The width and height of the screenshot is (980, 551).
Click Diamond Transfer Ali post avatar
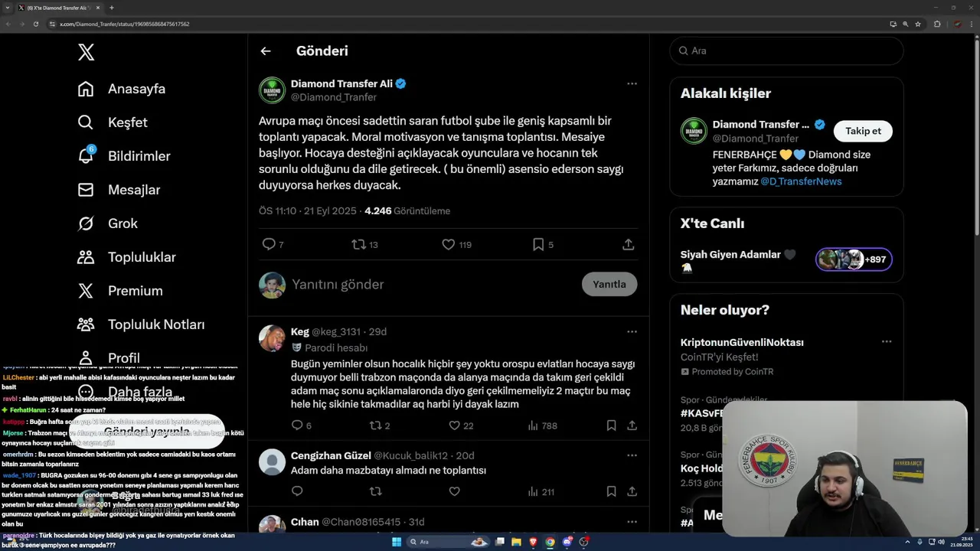[x=272, y=90]
